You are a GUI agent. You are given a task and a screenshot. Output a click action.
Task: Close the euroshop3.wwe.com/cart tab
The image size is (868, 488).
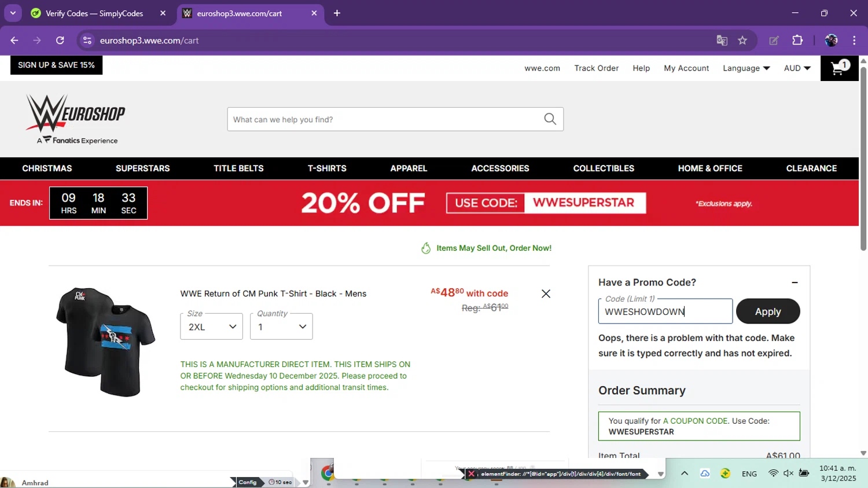(314, 13)
